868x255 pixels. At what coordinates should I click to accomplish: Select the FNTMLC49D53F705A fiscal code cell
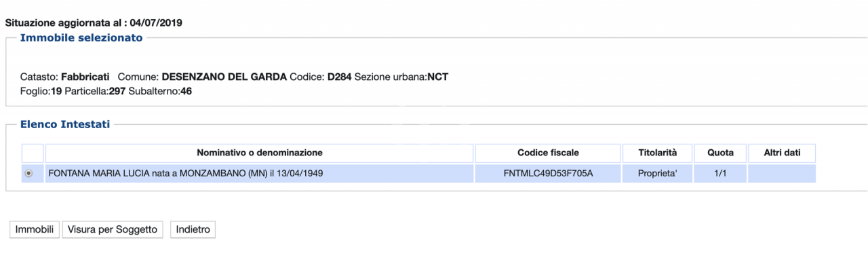(548, 174)
